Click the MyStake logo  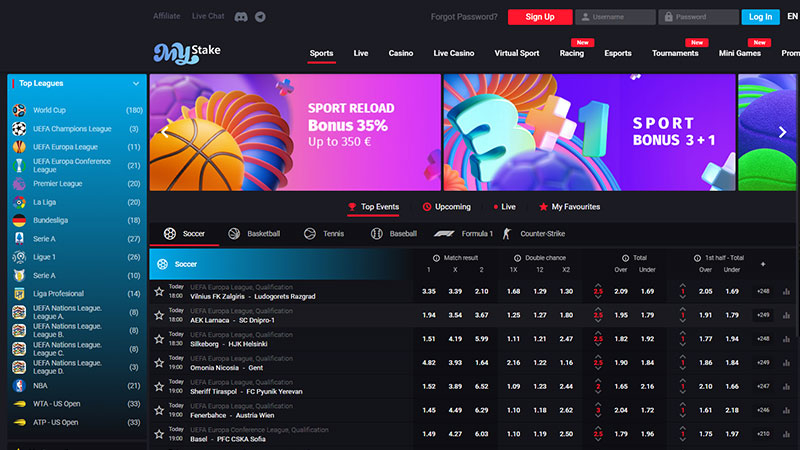187,53
